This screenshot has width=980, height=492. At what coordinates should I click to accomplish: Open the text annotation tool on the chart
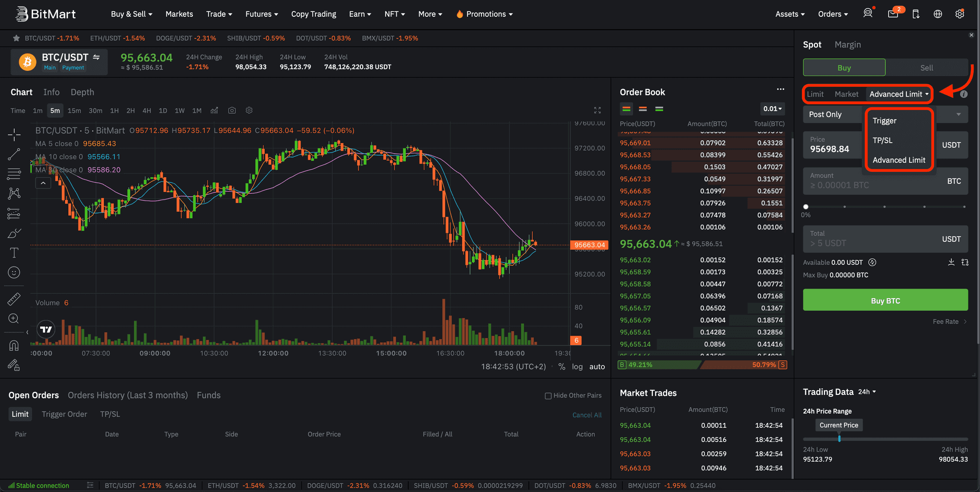(x=13, y=253)
